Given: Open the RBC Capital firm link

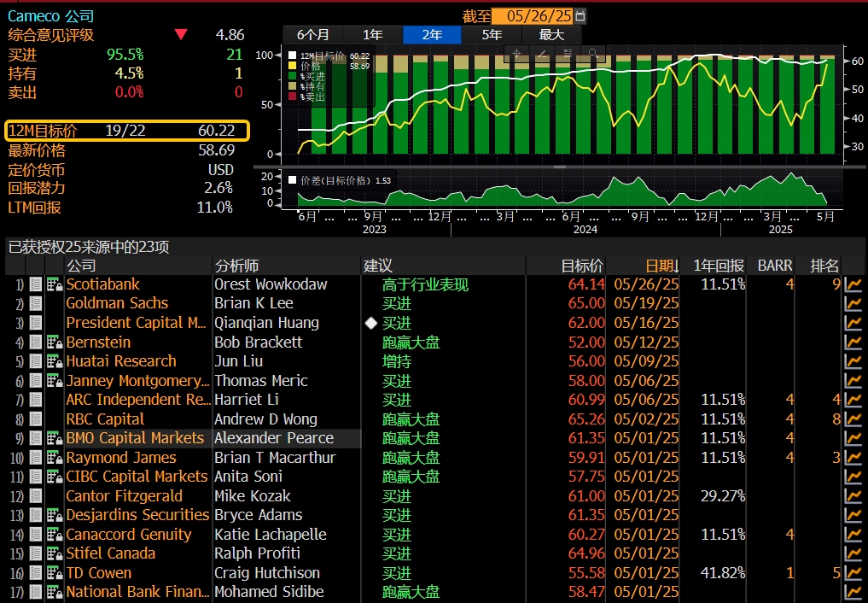Looking at the screenshot, I should point(105,419).
